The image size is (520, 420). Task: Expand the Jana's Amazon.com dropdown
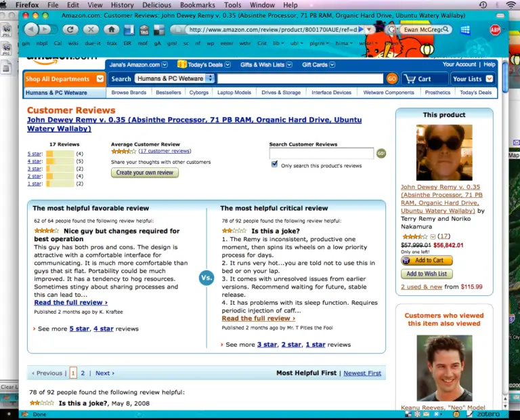point(165,64)
